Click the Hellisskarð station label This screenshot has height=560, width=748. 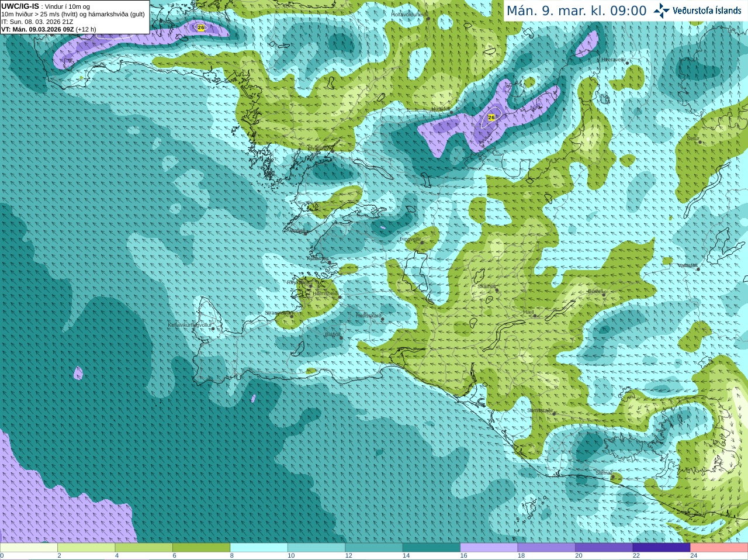[369, 316]
